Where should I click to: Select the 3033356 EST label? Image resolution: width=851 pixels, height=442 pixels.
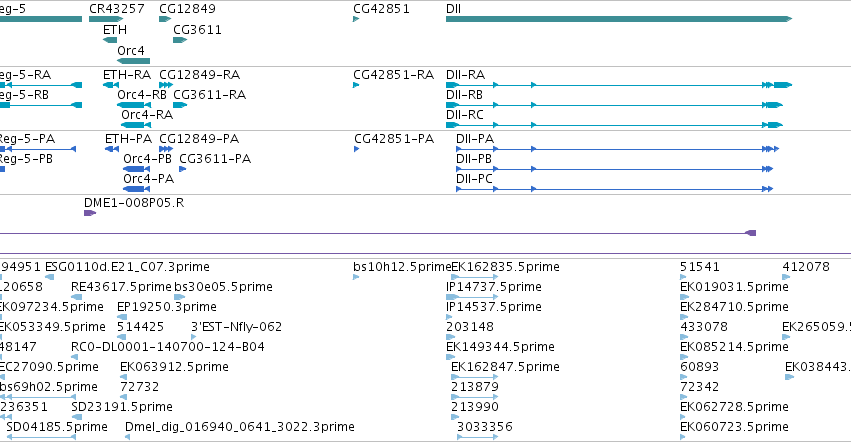coord(485,427)
